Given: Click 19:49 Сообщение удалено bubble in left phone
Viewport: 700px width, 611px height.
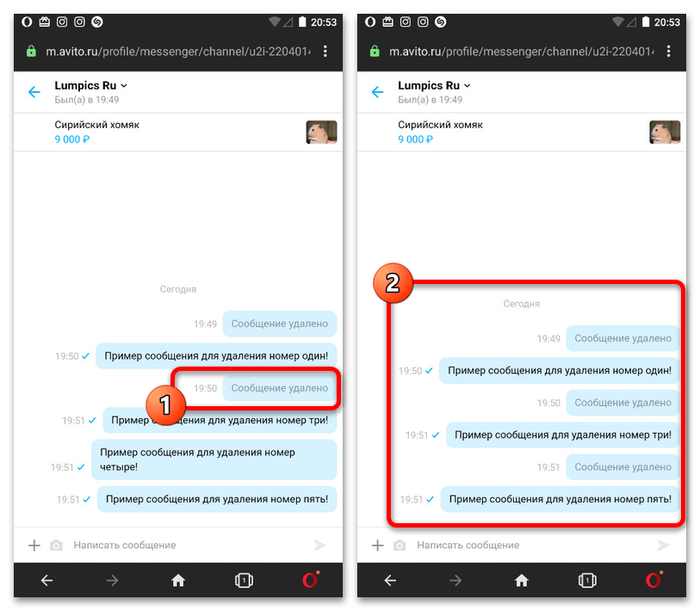Looking at the screenshot, I should tap(280, 324).
